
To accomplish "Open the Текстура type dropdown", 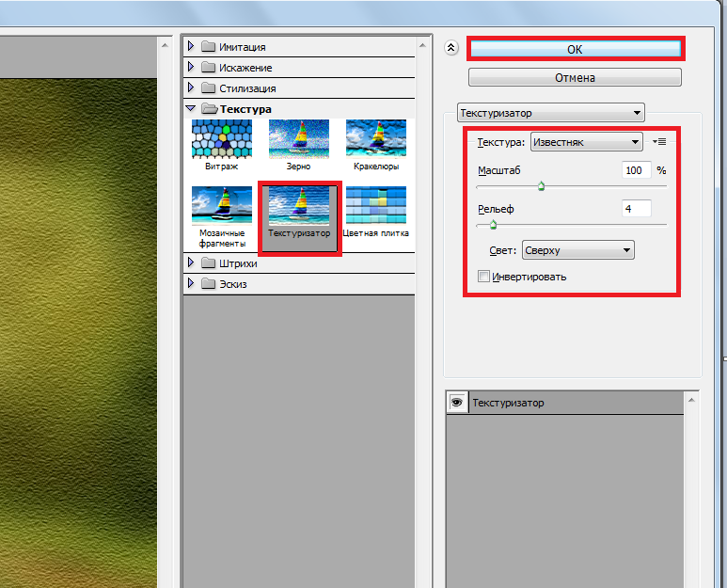I will (x=585, y=142).
